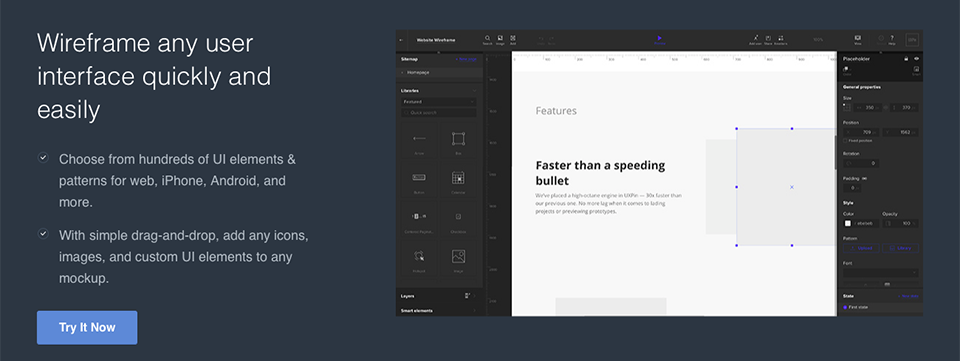Select the placeholder center X marker on canvas

pyautogui.click(x=792, y=187)
